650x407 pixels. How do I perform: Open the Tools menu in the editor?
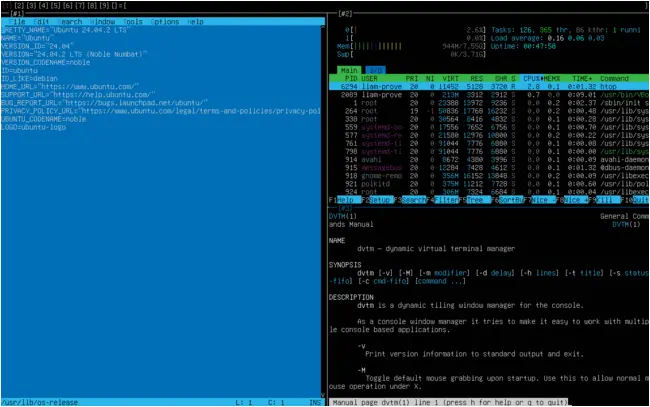click(133, 22)
